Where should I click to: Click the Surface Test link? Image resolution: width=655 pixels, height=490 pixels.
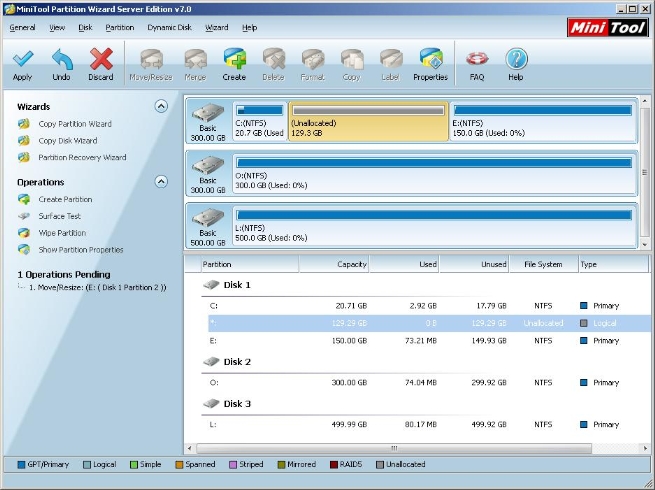(x=60, y=216)
